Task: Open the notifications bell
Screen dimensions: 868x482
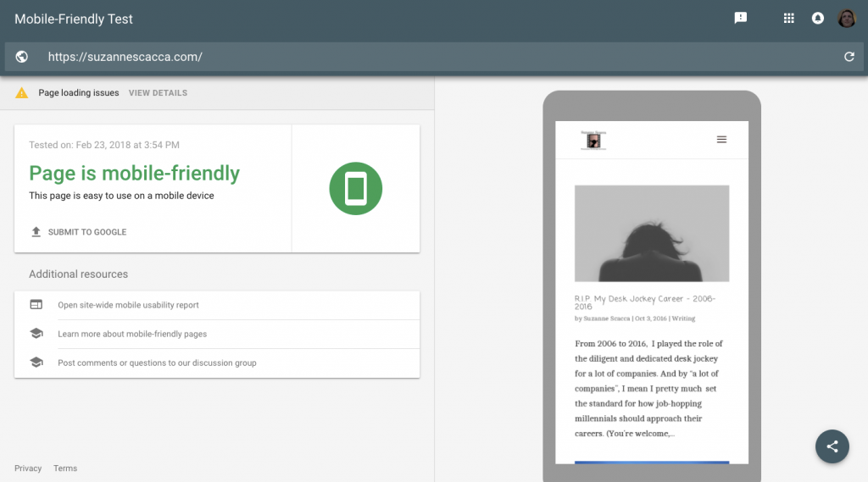Action: click(818, 19)
